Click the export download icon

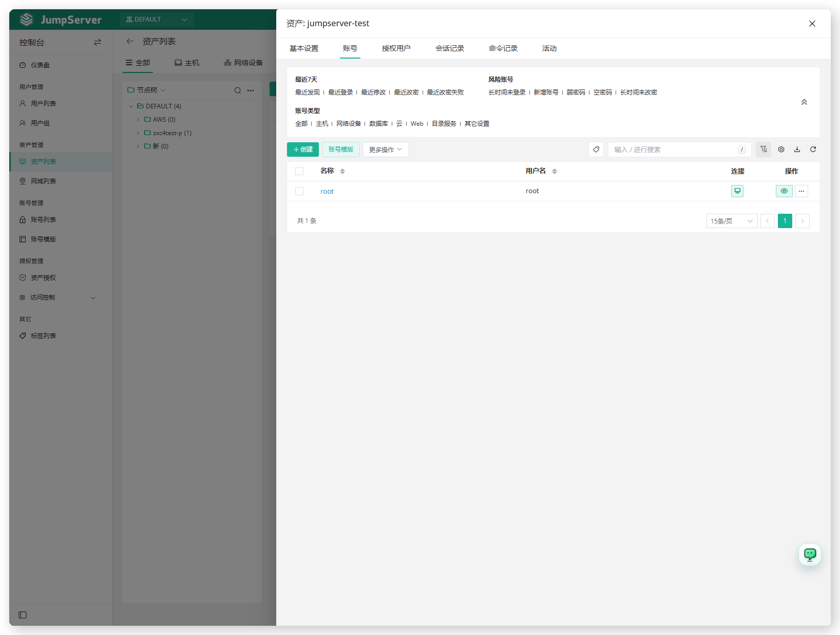797,150
